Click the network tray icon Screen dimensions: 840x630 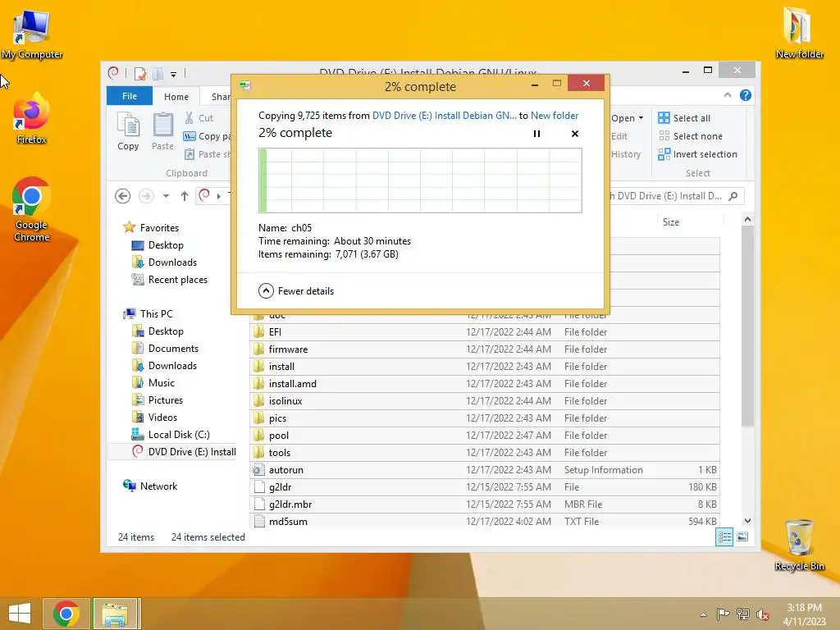[x=743, y=614]
